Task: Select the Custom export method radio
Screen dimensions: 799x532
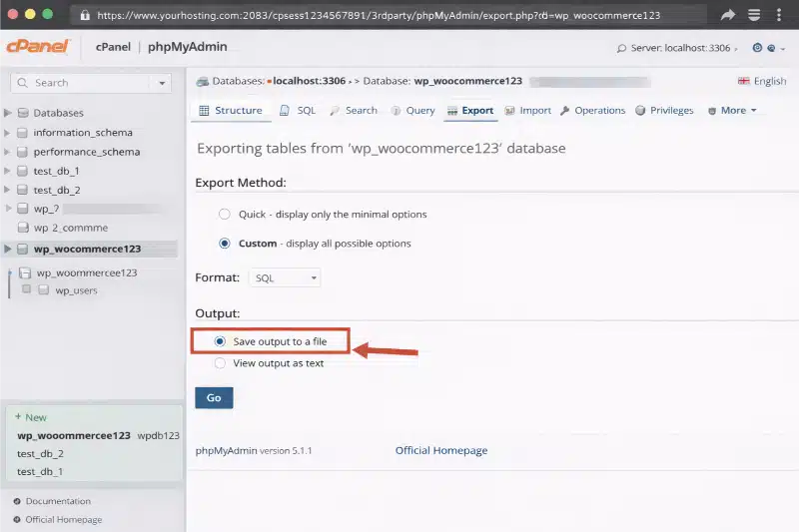Action: pos(224,244)
